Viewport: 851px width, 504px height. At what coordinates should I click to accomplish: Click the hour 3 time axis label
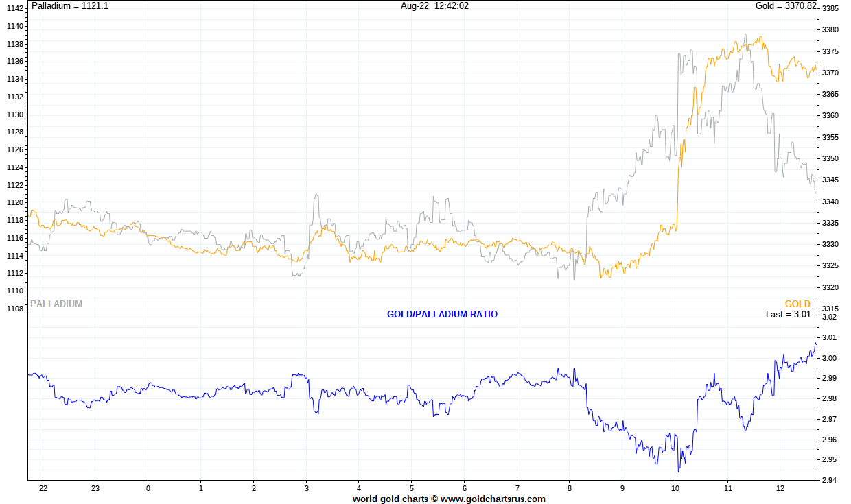(x=306, y=488)
